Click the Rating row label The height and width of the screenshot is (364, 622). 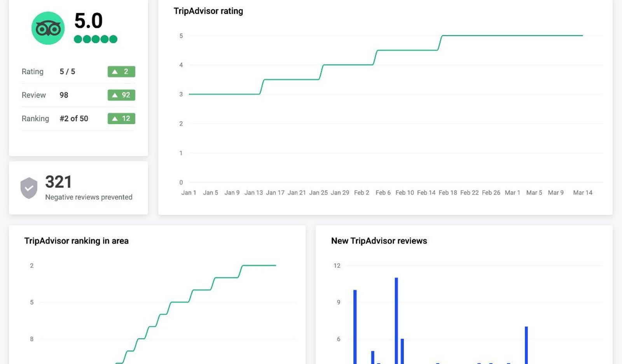33,71
